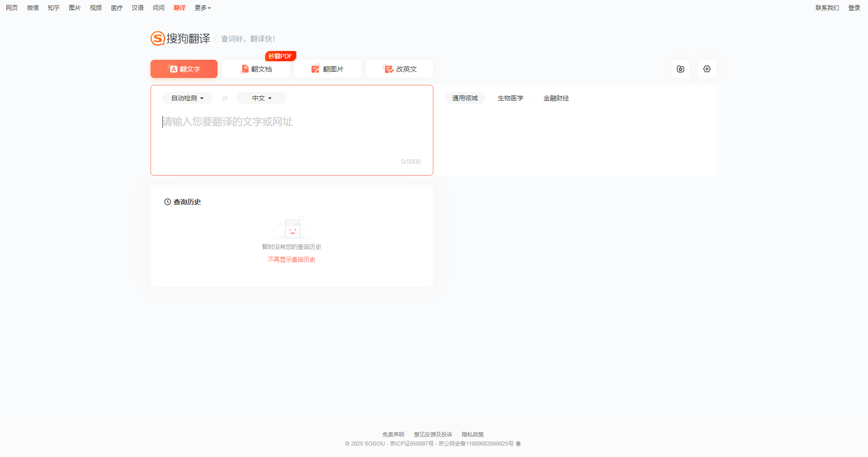Screen dimensions: 868x457
Task: Click the edit-check icon on 改英文 tab
Action: pos(388,69)
